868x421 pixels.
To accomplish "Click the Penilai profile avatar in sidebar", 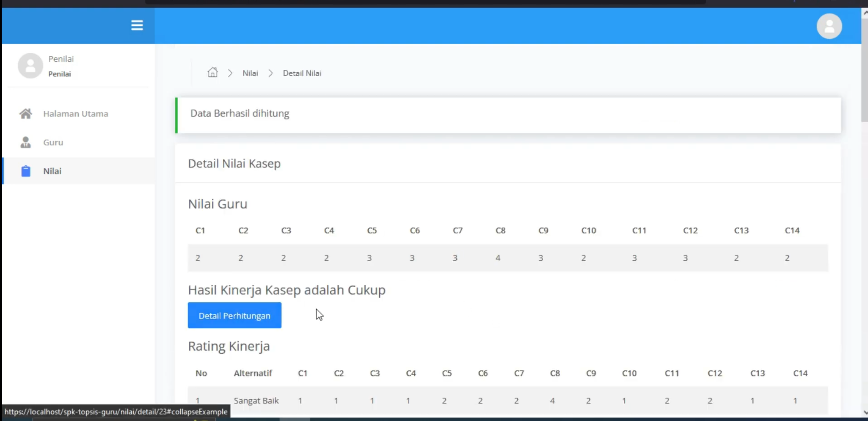I will (30, 66).
